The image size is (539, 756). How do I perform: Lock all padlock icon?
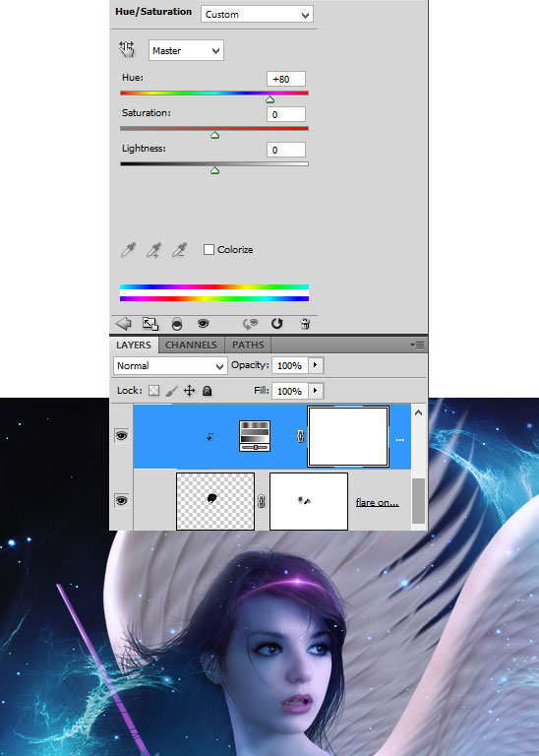(x=208, y=391)
